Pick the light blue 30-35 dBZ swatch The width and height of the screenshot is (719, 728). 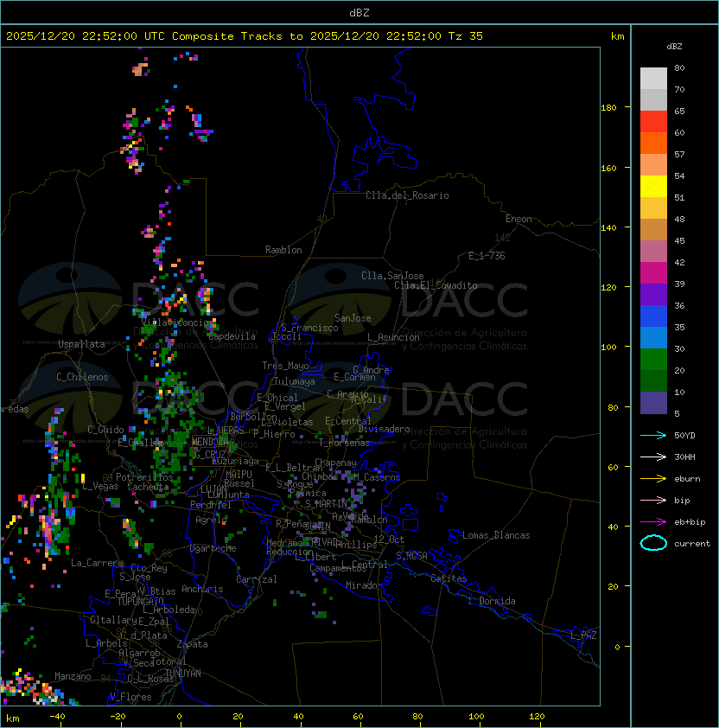[x=653, y=338]
